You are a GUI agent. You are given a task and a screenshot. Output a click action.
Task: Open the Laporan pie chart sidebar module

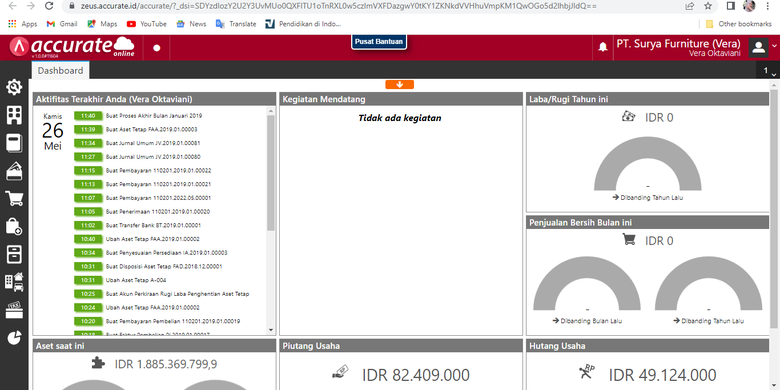(14, 338)
